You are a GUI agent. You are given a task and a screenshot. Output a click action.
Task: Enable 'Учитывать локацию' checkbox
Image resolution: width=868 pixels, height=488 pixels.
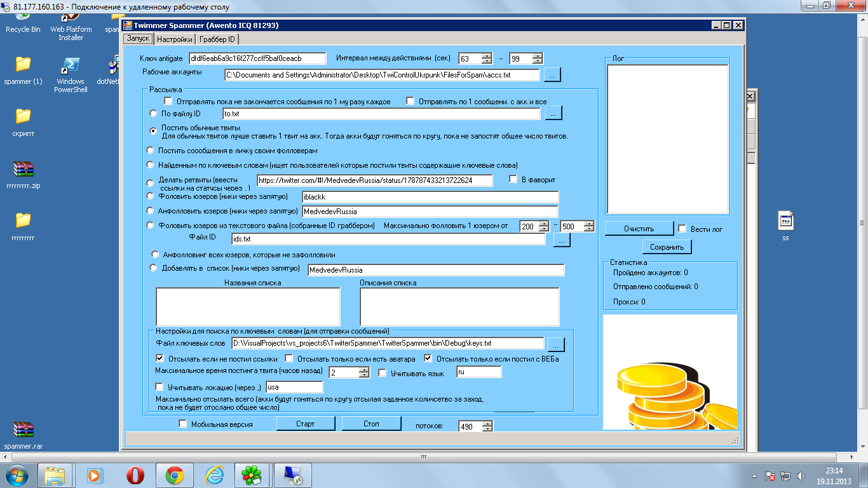pos(159,387)
